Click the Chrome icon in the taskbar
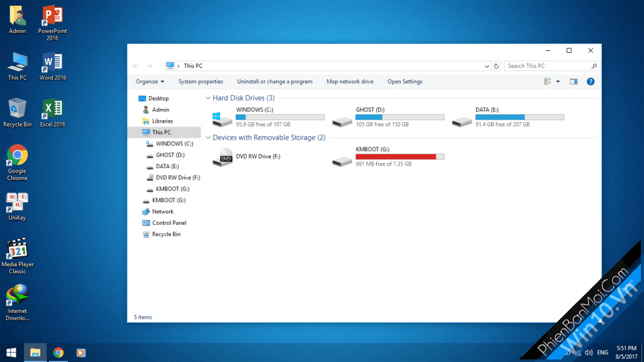This screenshot has width=644, height=362. pos(58,353)
